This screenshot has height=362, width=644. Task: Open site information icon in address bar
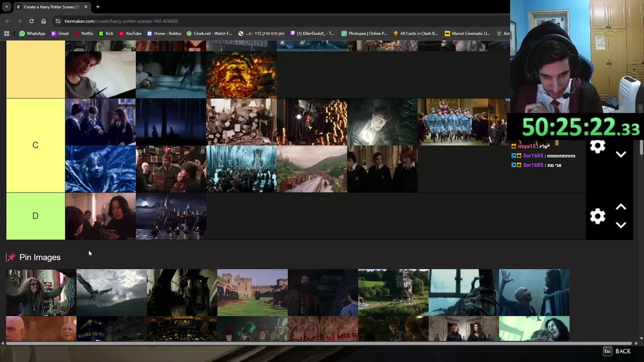click(x=58, y=21)
